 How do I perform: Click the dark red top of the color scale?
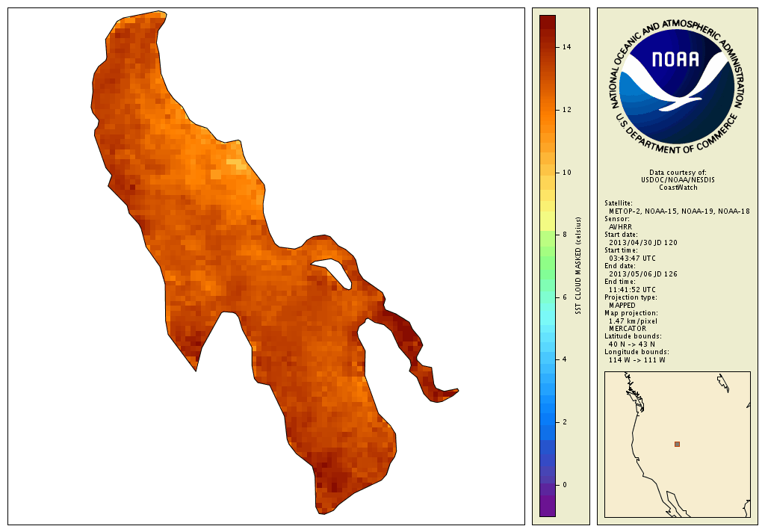point(548,22)
